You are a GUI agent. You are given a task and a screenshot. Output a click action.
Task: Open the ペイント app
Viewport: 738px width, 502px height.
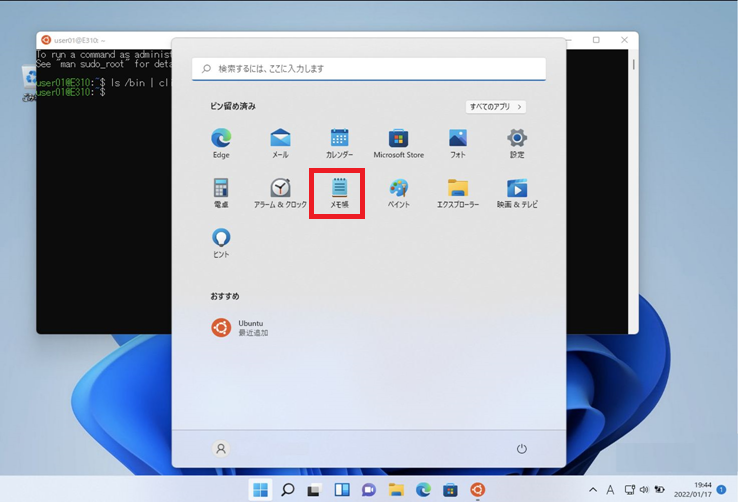pos(399,193)
